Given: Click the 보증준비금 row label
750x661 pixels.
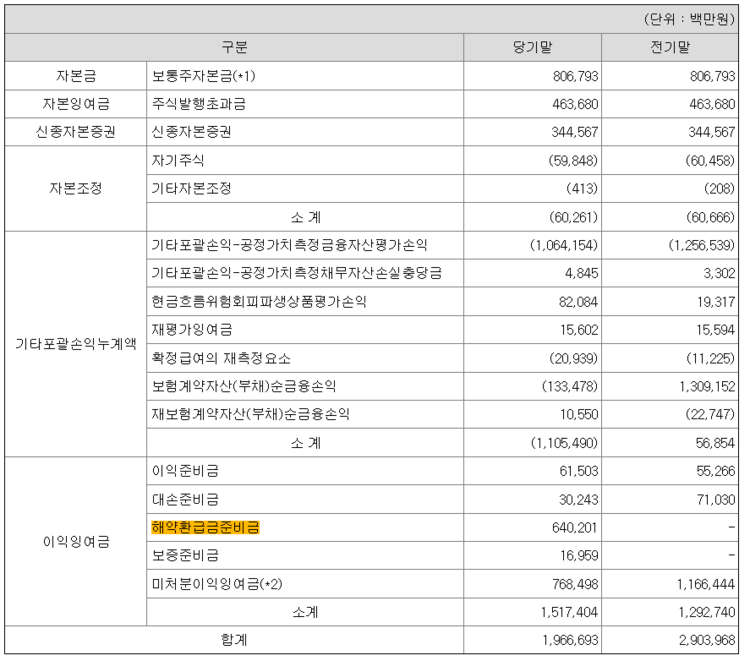Looking at the screenshot, I should coord(185,555).
